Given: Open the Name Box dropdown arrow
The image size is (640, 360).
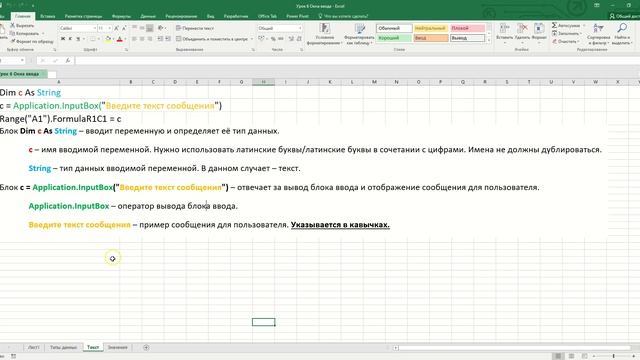Looking at the screenshot, I should point(22,60).
